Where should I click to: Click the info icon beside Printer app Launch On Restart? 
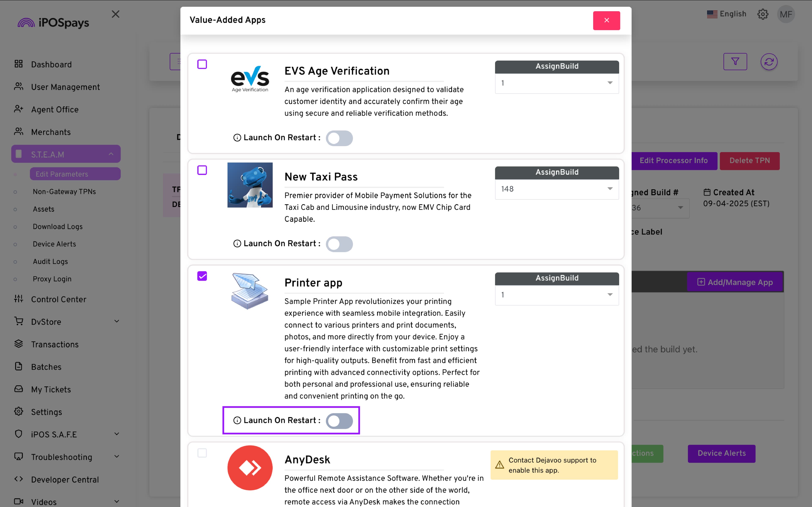(x=237, y=420)
